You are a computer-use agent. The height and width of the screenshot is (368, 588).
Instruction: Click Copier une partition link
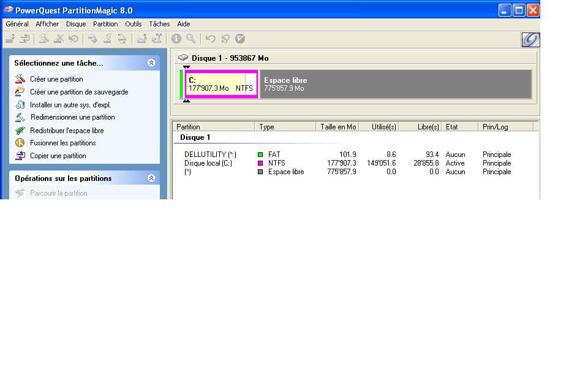[x=58, y=155]
